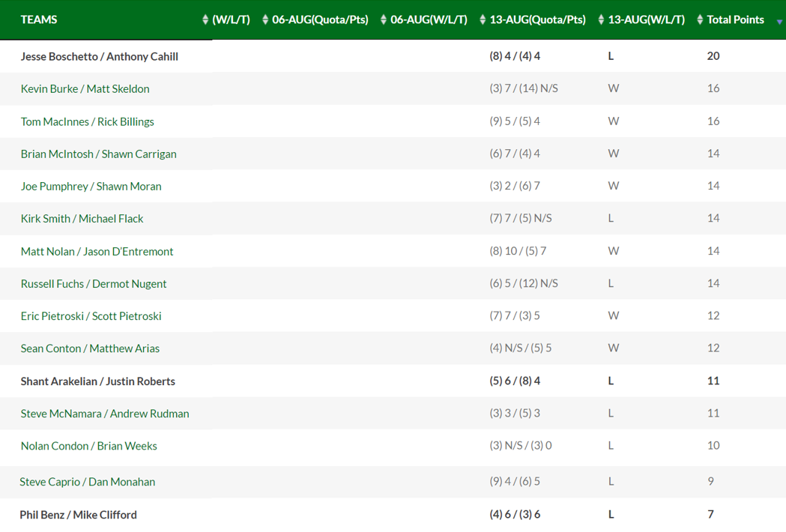
Task: Click sort arrows next to 06-AUG(W/L/T)
Action: (384, 20)
